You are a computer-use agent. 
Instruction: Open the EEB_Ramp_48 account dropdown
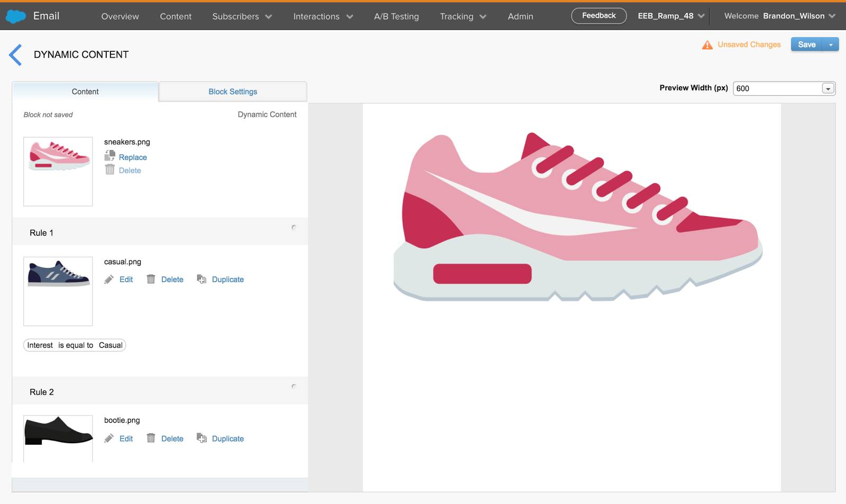pos(670,16)
